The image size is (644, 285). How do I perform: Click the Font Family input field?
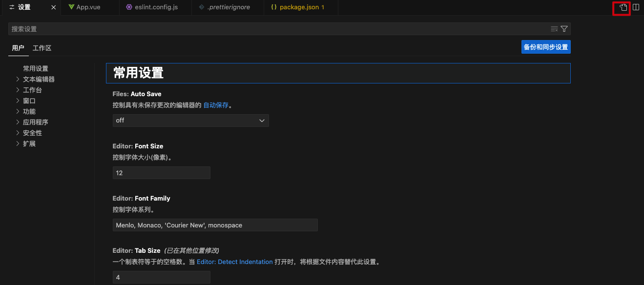tap(215, 225)
